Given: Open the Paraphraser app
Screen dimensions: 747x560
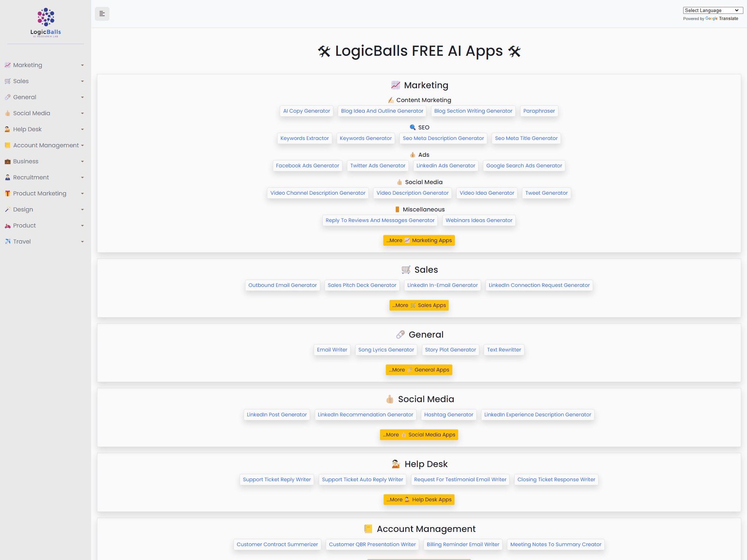Looking at the screenshot, I should pyautogui.click(x=539, y=111).
